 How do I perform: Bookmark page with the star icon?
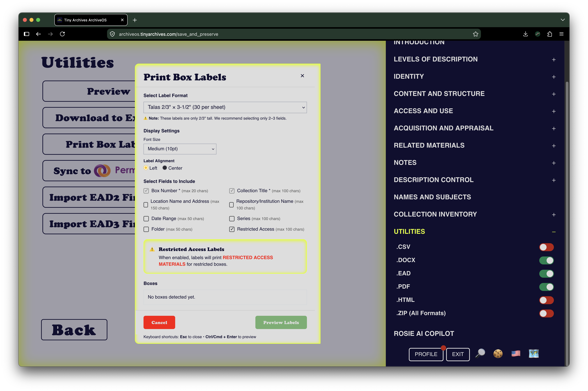point(475,34)
